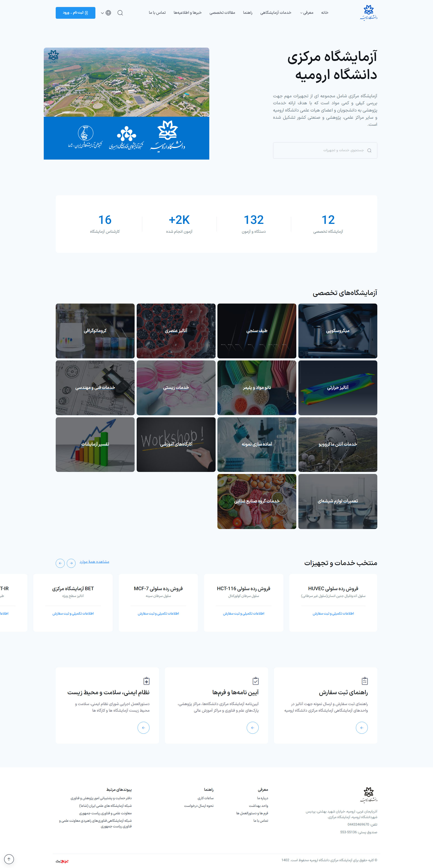Open the میکروسکوپی laboratory tile
433x868 pixels.
337,331
